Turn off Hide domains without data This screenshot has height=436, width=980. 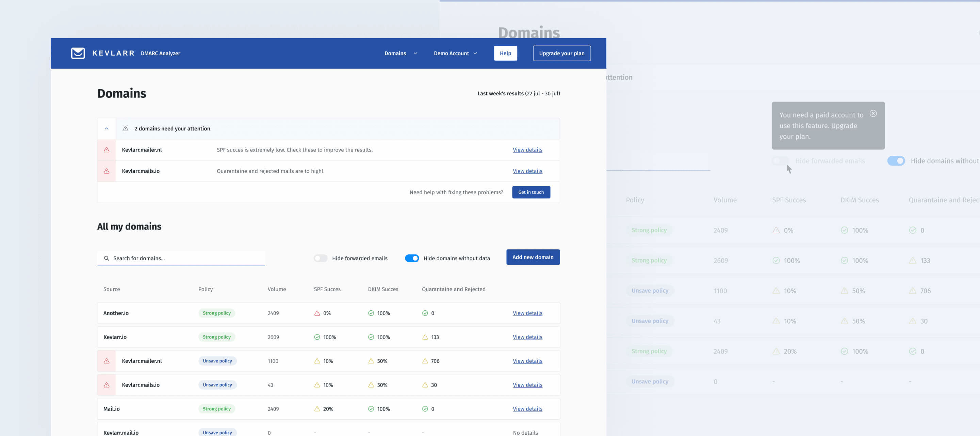pyautogui.click(x=412, y=258)
